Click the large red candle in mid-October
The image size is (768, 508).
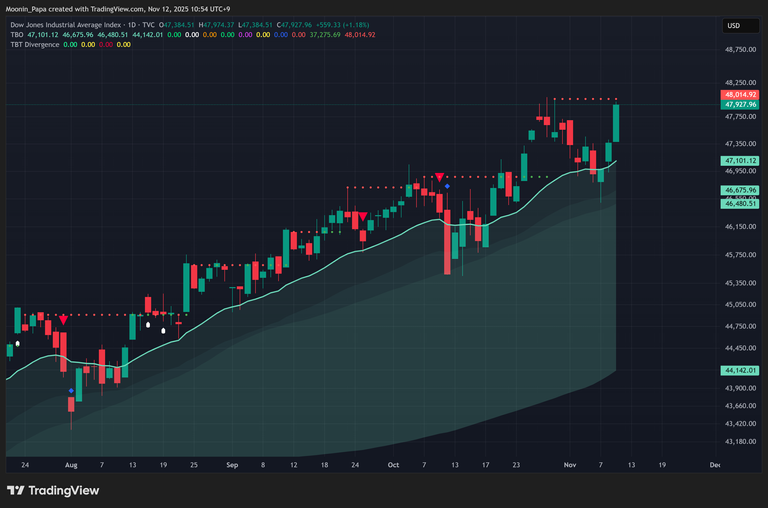(447, 241)
